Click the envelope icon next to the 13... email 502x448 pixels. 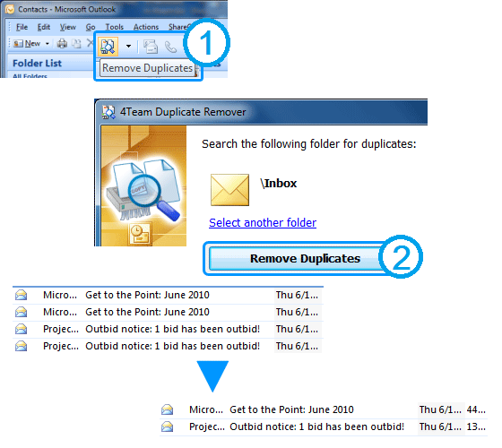[x=167, y=426]
